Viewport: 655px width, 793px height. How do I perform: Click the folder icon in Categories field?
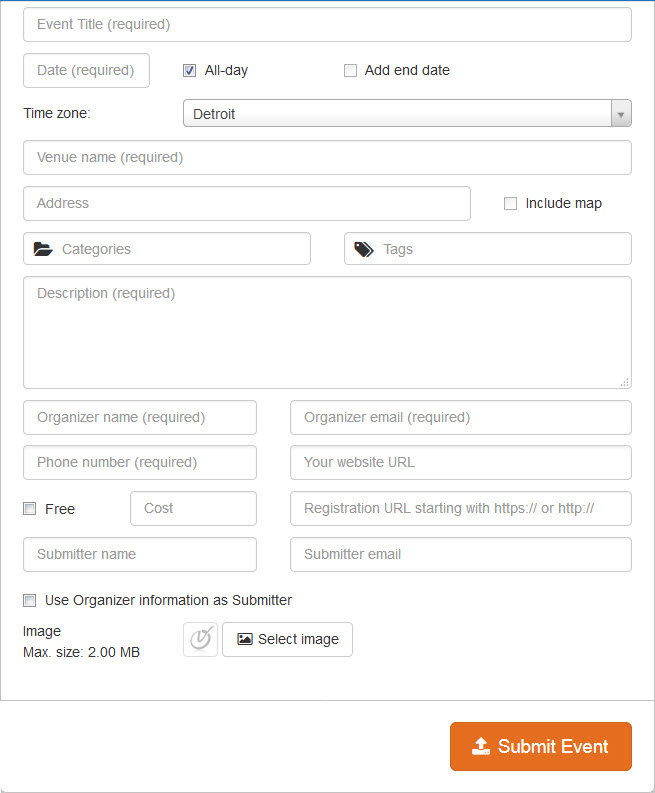pyautogui.click(x=43, y=249)
